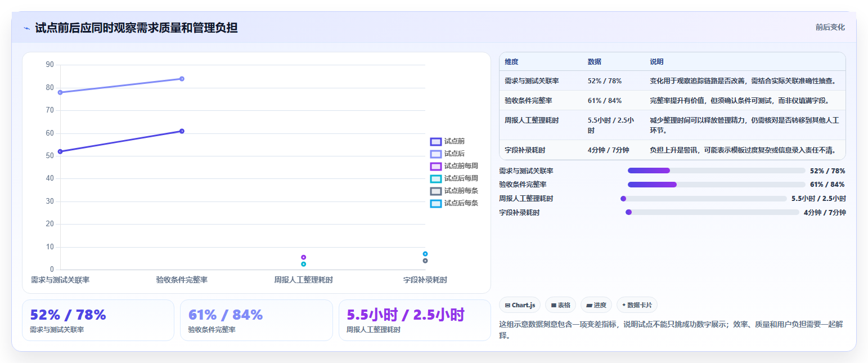868x363 pixels.
Task: Click the 周报人工整理耗时 progress bar
Action: [704, 199]
